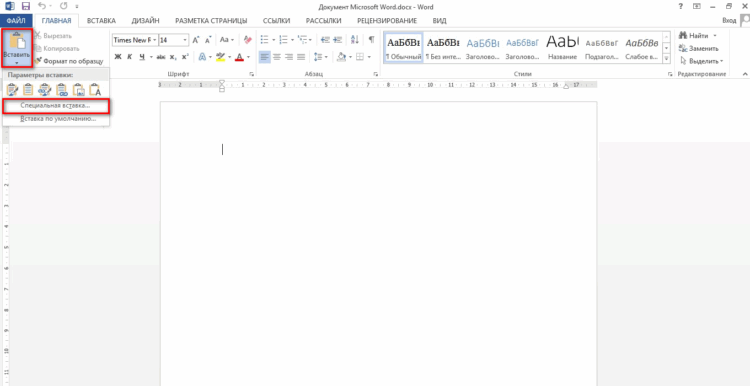Click the Заменить replace command
This screenshot has width=750, height=386.
(699, 48)
